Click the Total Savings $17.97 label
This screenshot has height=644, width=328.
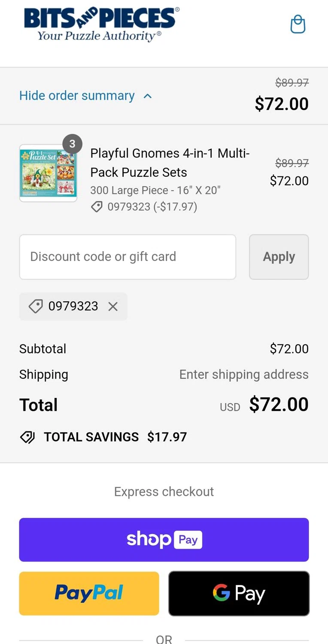(115, 437)
